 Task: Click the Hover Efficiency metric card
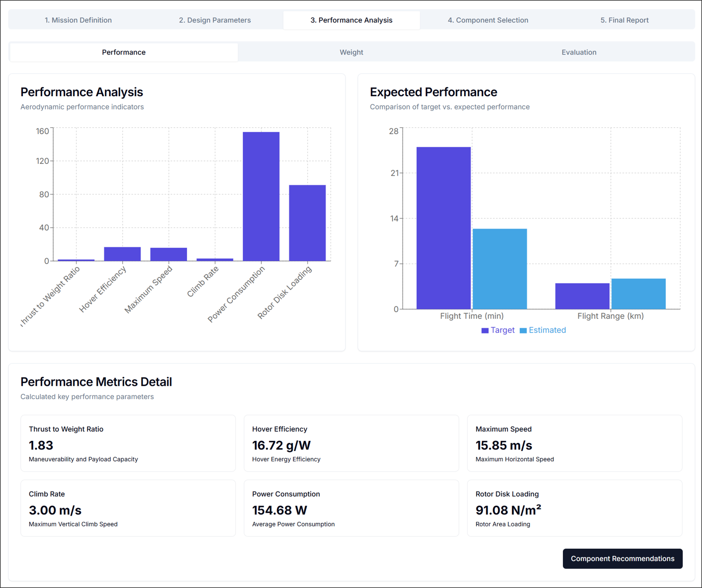tap(351, 443)
